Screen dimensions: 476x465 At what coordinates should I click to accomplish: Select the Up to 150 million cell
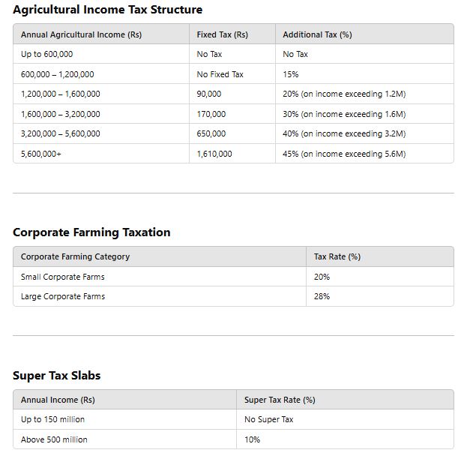[52, 419]
